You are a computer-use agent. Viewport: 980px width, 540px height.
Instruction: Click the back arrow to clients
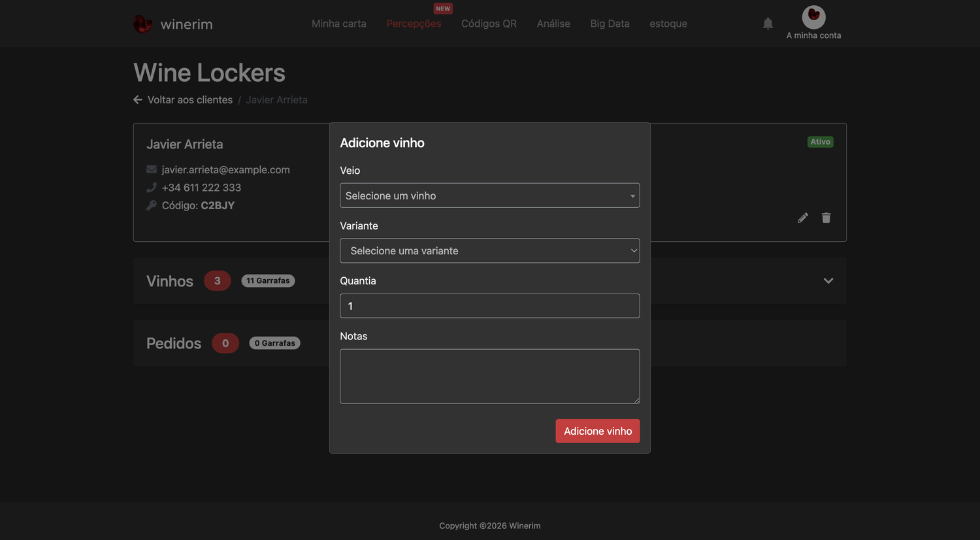point(138,100)
